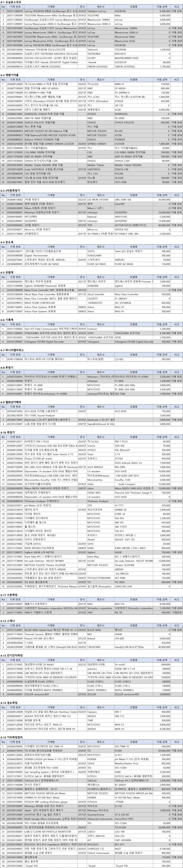The image size is (183, 868).
Task: Select model cell AR8528+
Action: 133,260
